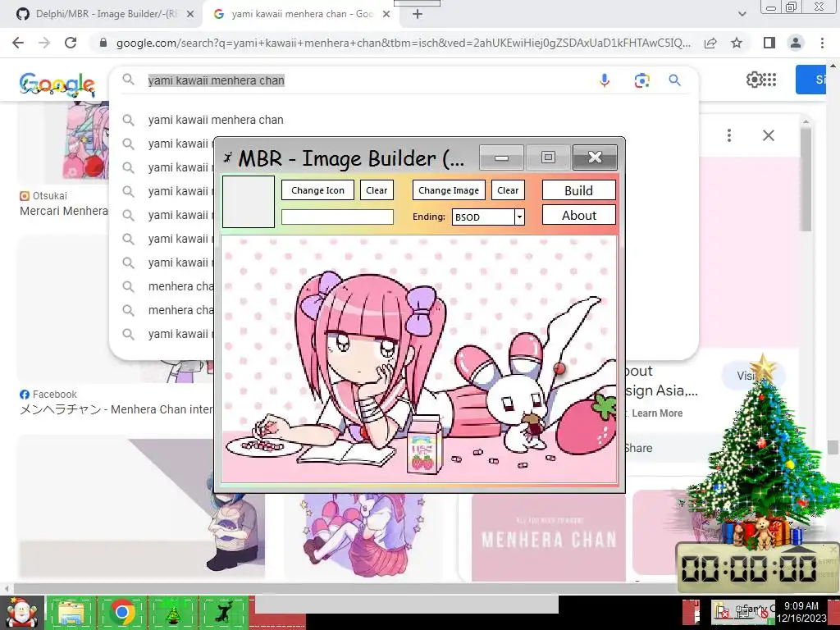Click the Santa start button
The width and height of the screenshot is (840, 630).
pyautogui.click(x=21, y=613)
